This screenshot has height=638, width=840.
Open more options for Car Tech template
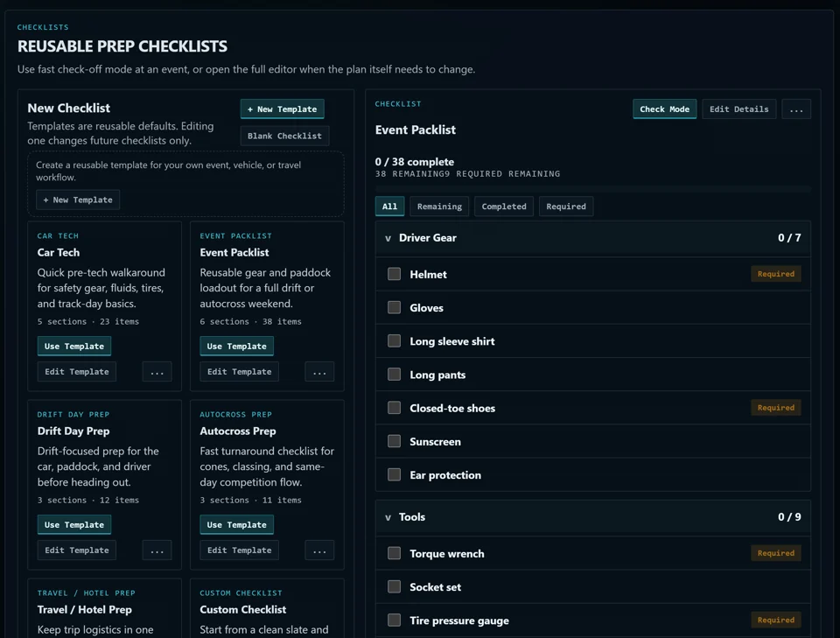tap(157, 372)
